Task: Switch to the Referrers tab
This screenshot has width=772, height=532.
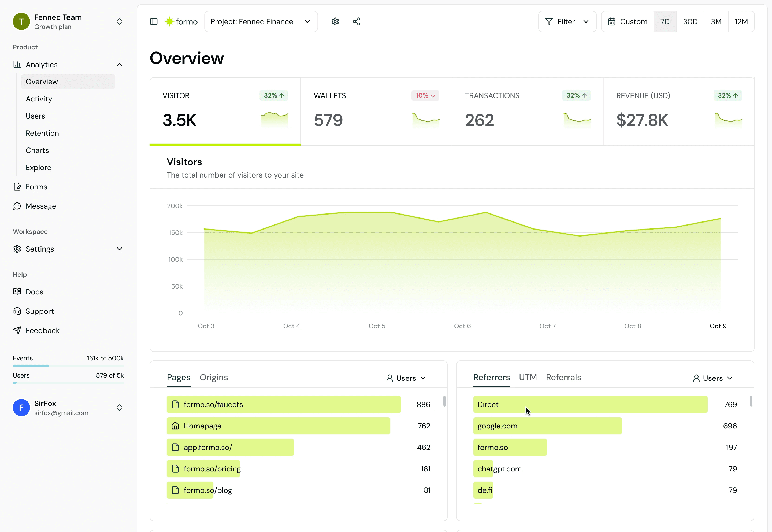Action: (x=491, y=377)
